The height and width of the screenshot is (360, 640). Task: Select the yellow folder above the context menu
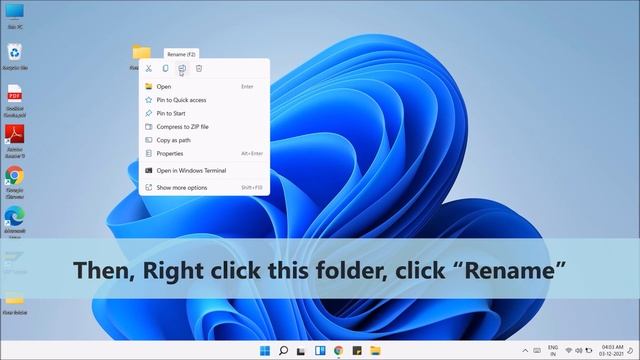tap(141, 52)
